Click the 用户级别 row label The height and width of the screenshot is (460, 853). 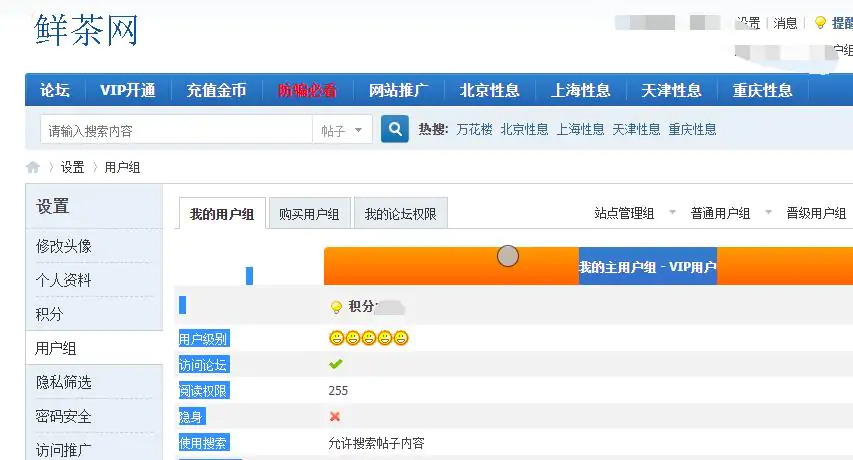coord(204,339)
